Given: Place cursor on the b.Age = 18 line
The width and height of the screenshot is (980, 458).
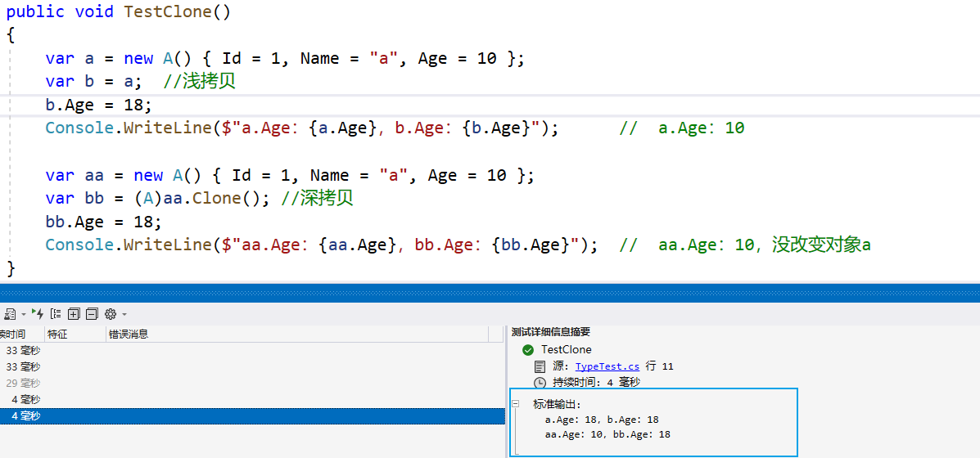Looking at the screenshot, I should click(x=98, y=106).
